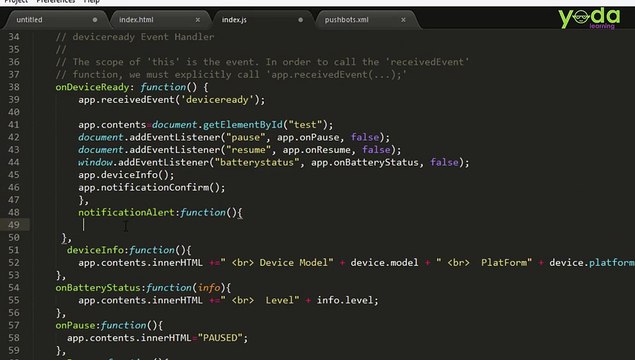635x360 pixels.
Task: Switch to the pushbots.xml tab
Action: pos(346,20)
